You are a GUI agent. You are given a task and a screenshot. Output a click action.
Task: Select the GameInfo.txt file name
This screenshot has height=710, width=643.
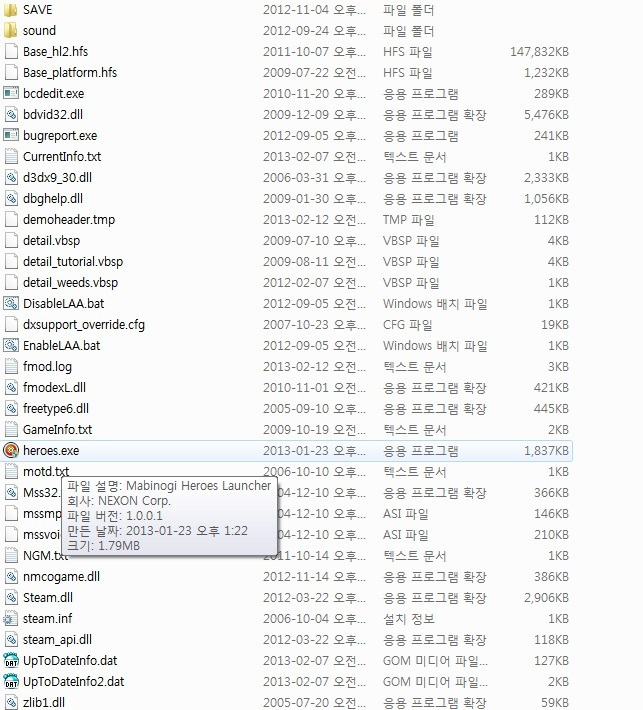click(58, 430)
